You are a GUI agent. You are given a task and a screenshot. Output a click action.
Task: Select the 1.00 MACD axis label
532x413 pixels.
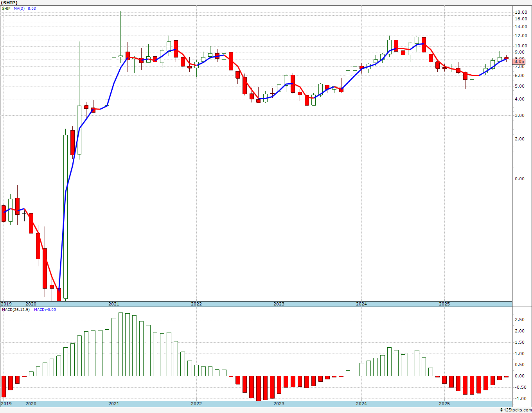coord(519,354)
